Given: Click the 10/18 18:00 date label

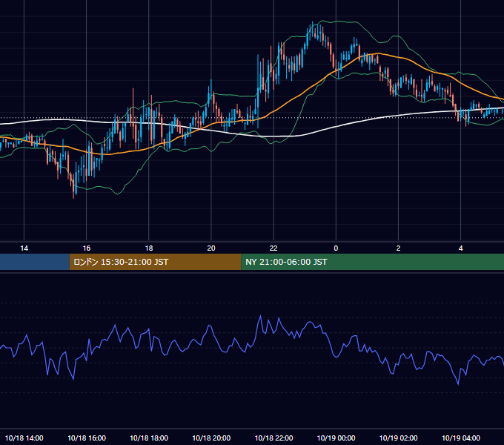Looking at the screenshot, I should (x=149, y=438).
